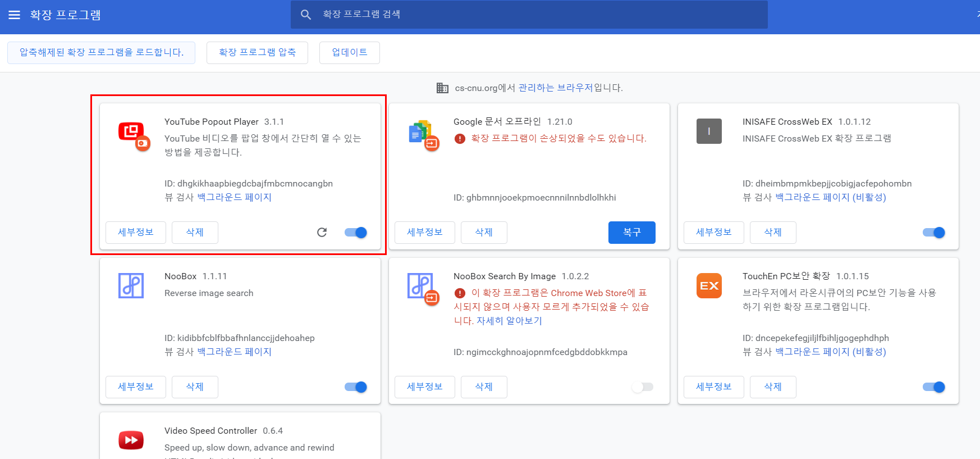Click the ID ngimcckghnoajopnmfcedgbddobkkmpa text

tap(541, 352)
